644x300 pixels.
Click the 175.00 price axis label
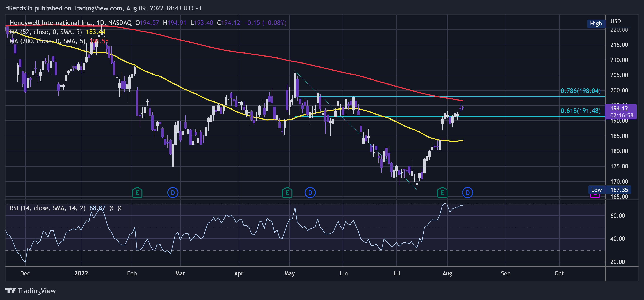point(619,166)
